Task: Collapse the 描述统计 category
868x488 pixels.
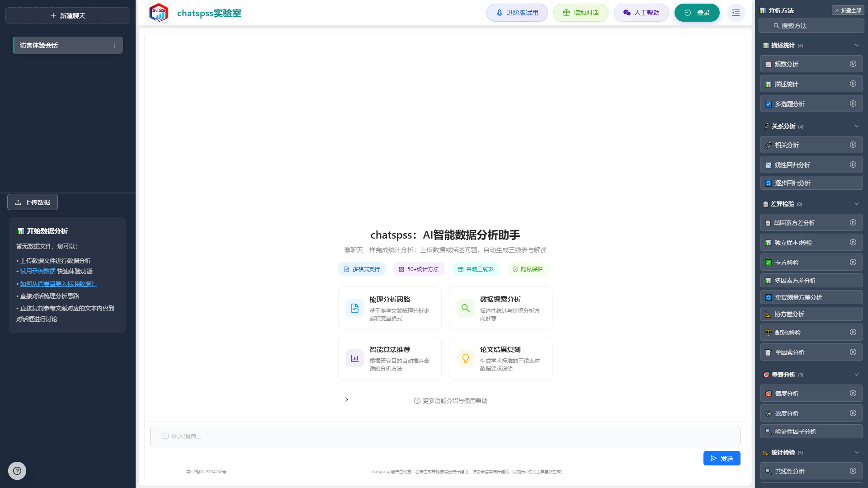Action: pyautogui.click(x=857, y=45)
